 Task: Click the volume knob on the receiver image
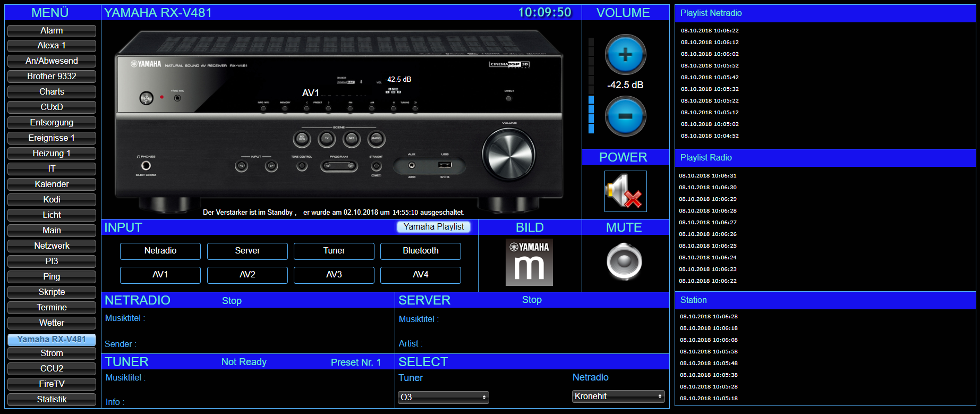click(508, 154)
